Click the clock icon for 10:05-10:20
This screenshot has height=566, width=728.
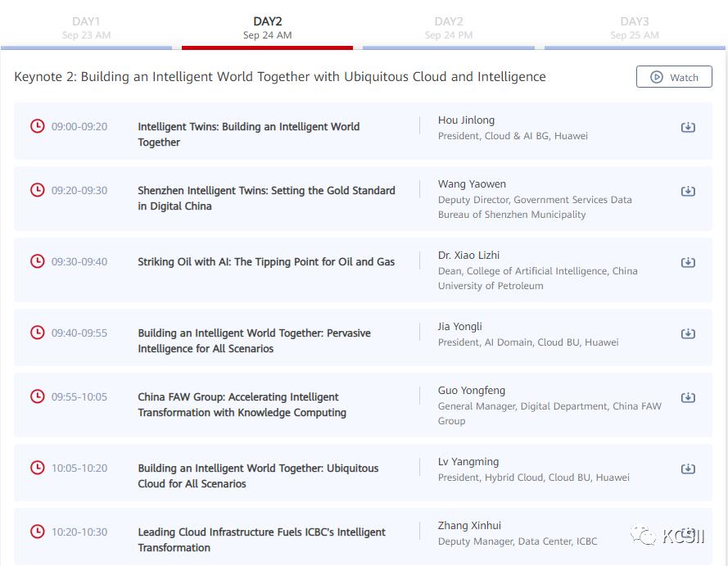tap(37, 468)
